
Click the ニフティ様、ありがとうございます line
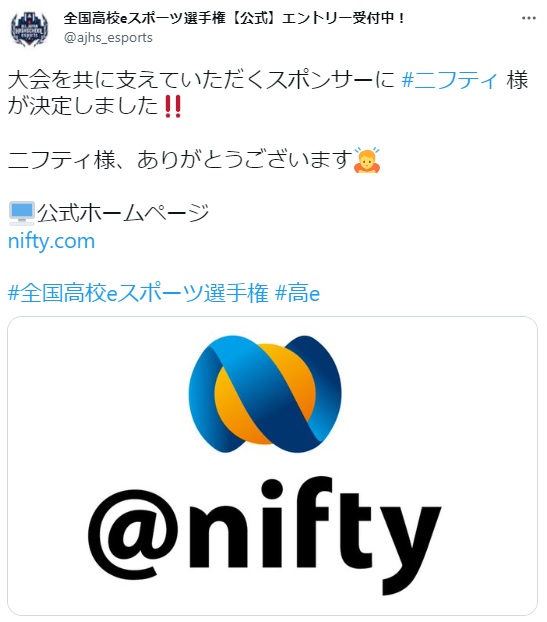click(180, 160)
